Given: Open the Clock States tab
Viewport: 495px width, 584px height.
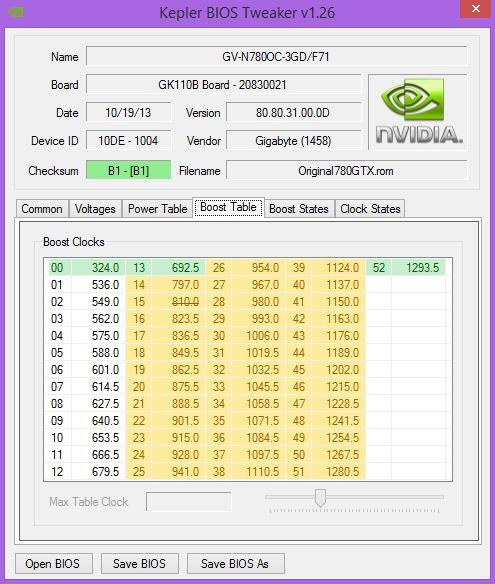Looking at the screenshot, I should pos(370,209).
